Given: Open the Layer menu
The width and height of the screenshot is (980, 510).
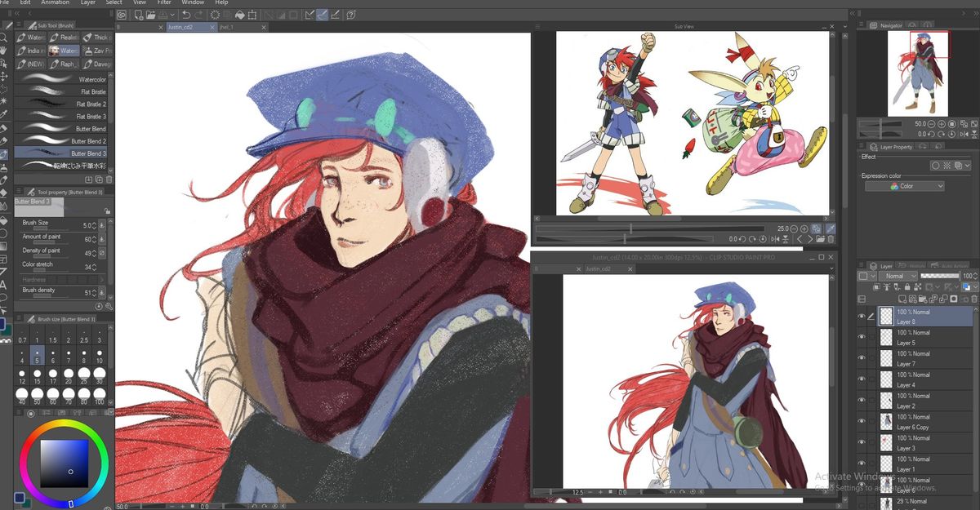Looking at the screenshot, I should point(87,2).
